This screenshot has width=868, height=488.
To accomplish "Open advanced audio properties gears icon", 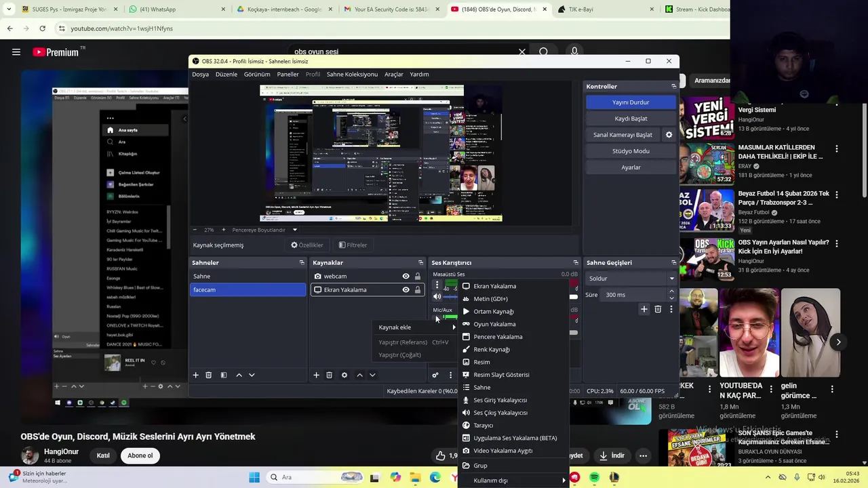I will 435,375.
